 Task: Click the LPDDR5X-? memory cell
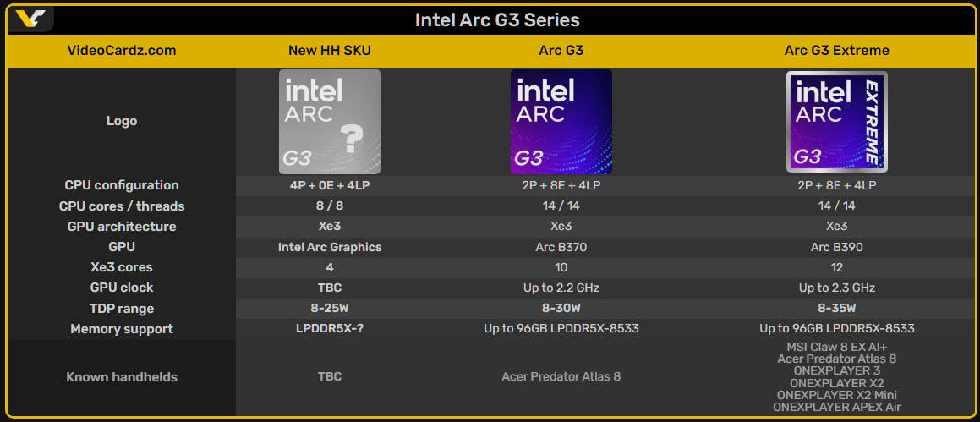pos(330,329)
